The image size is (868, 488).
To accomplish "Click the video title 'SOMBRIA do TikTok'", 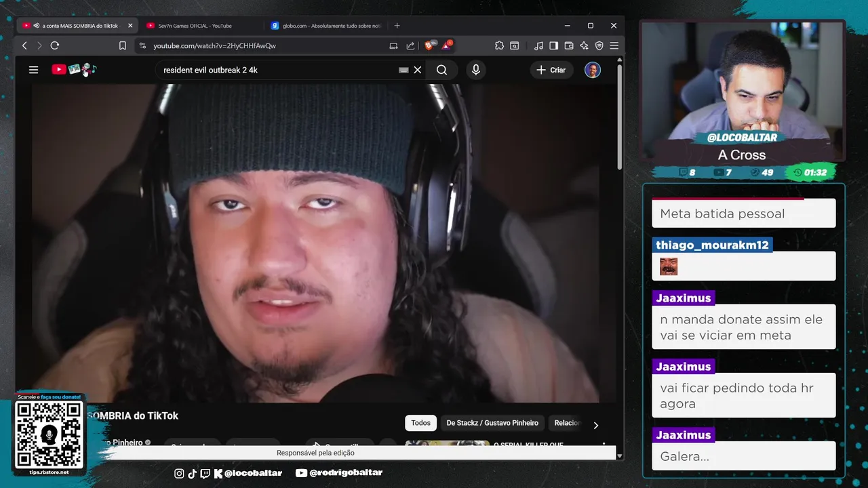I will point(133,415).
